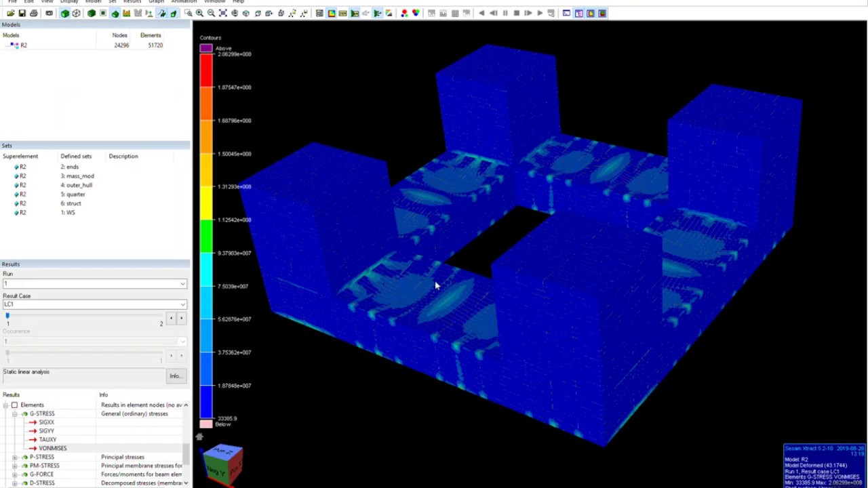Stop the animation with the square button
This screenshot has height=488, width=868.
(517, 13)
